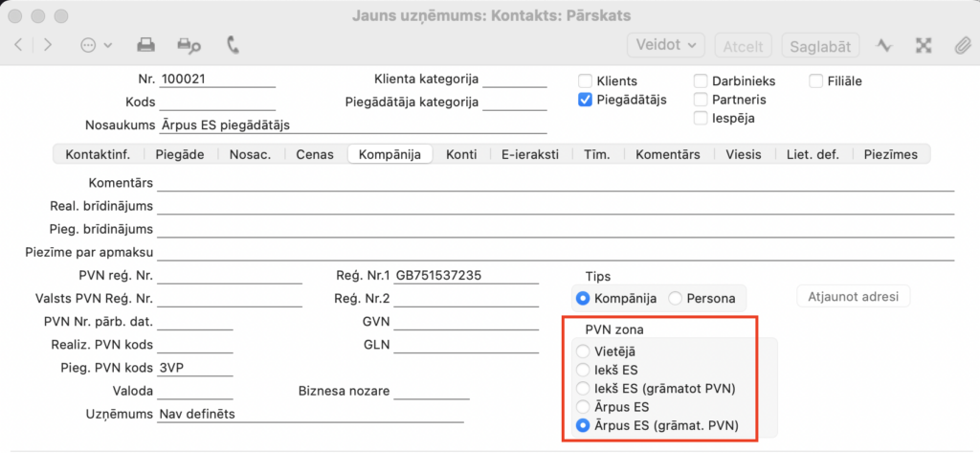The height and width of the screenshot is (453, 980).
Task: Go to the next record arrow
Action: click(48, 45)
